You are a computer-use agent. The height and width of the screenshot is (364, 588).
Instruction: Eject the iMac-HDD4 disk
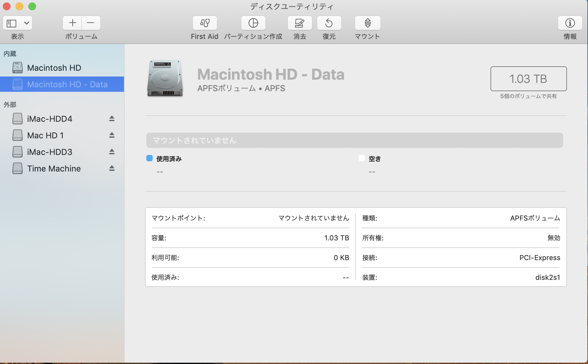(x=112, y=119)
